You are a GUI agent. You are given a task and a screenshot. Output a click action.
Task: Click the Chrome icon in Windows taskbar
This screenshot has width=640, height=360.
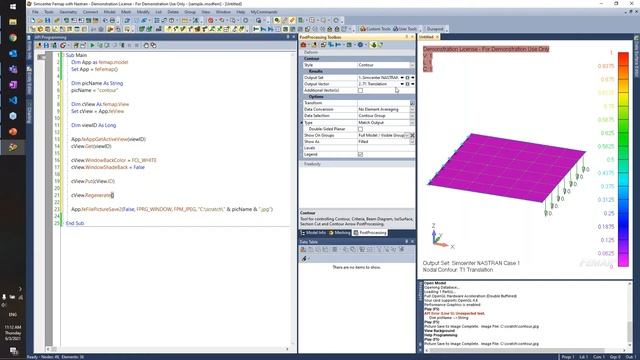coord(13,38)
